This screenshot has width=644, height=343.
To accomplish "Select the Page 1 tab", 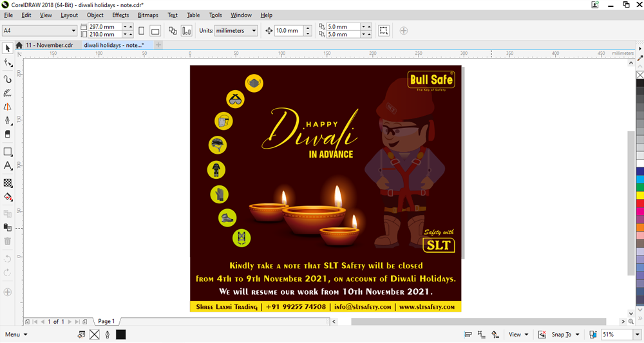I will [x=106, y=321].
